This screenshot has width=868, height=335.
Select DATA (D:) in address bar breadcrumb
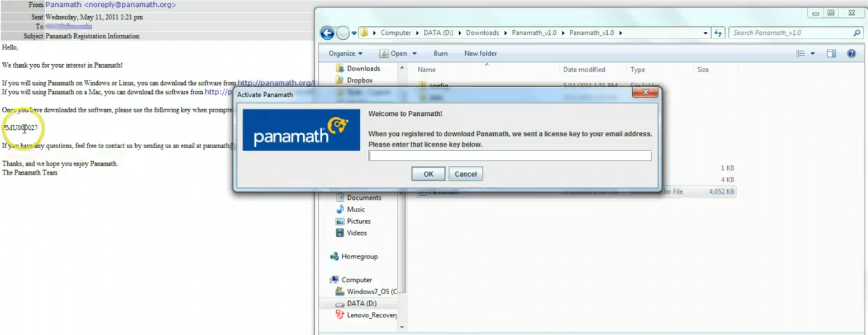coord(438,33)
